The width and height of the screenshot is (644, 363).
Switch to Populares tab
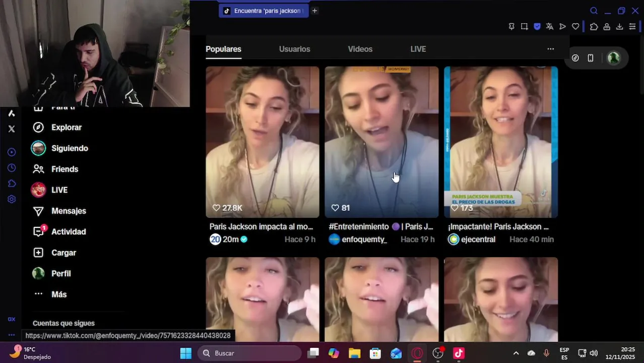pos(223,49)
